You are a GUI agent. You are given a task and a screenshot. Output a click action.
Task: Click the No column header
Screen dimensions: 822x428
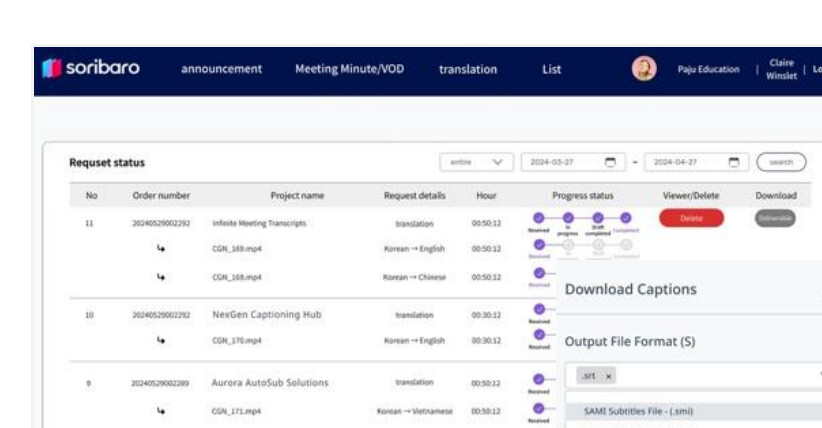tap(91, 195)
